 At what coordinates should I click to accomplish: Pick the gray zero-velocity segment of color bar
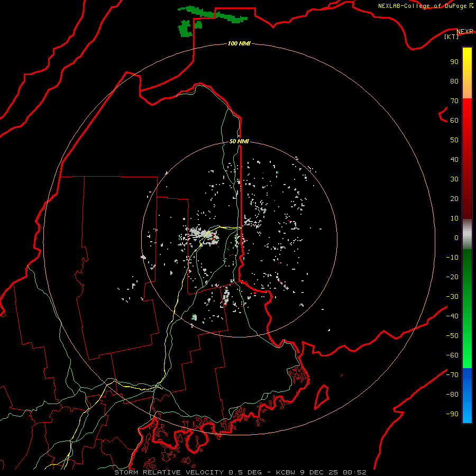point(467,234)
